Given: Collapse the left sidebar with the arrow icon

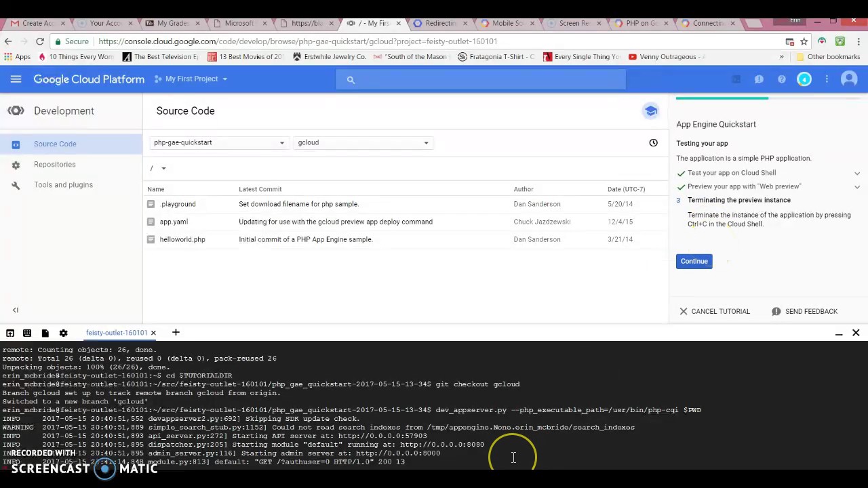Looking at the screenshot, I should 16,310.
